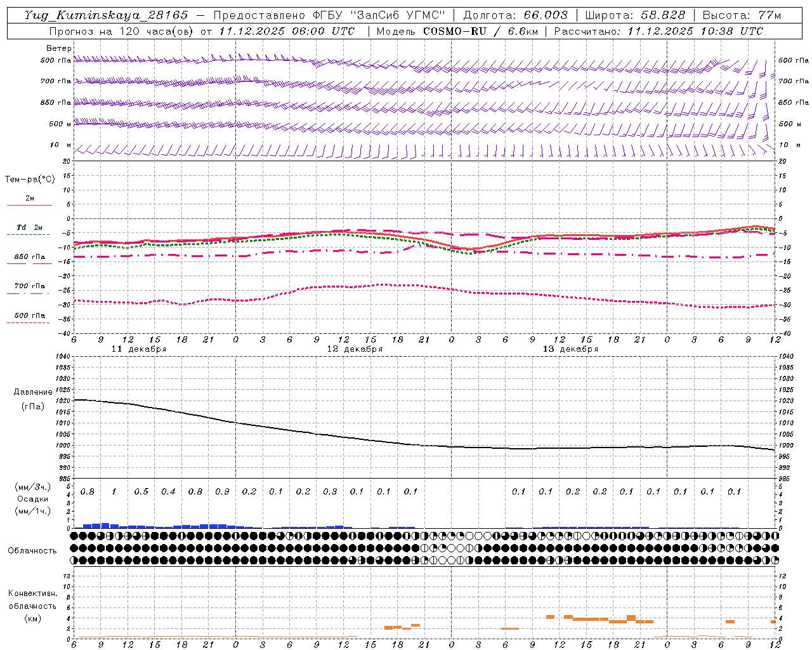Click the 500 гПа temperature legend entry
812x650 pixels.
coord(30,315)
